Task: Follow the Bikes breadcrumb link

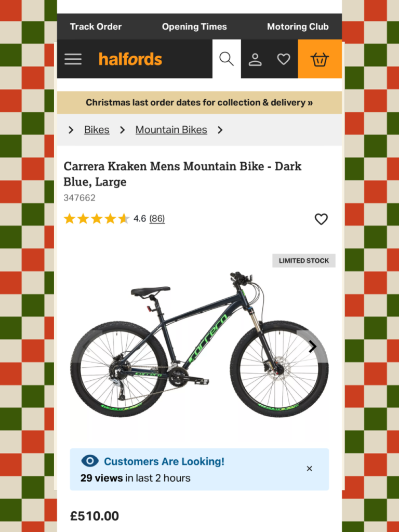Action: coord(97,130)
